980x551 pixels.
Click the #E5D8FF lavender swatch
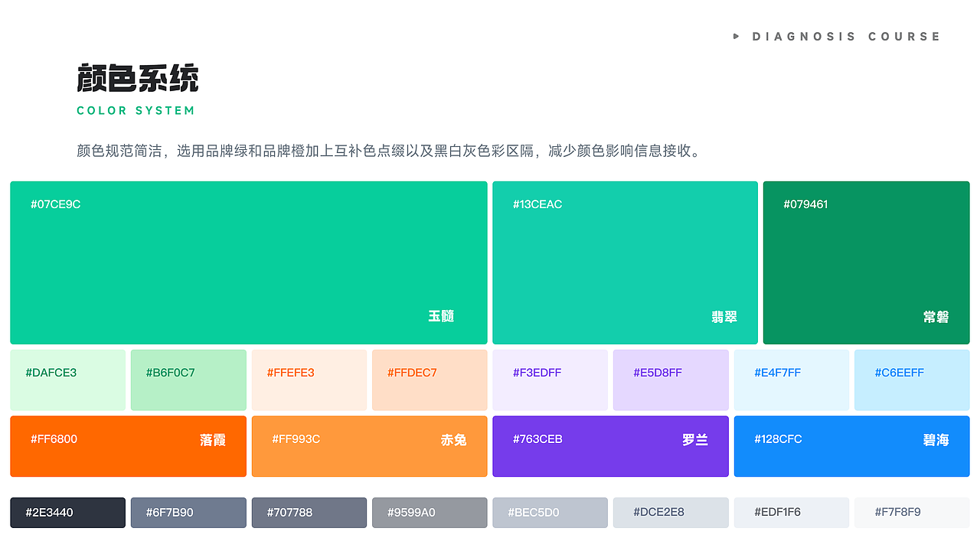(x=671, y=380)
